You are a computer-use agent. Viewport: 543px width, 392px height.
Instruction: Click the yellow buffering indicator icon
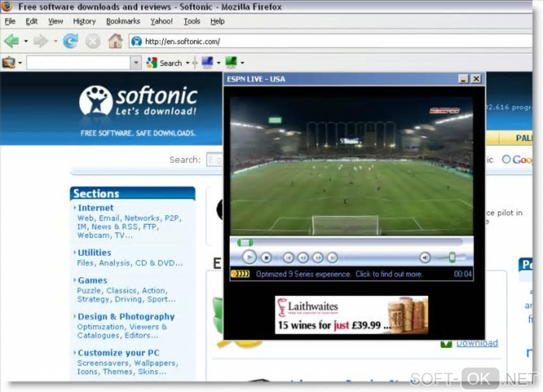[x=240, y=274]
